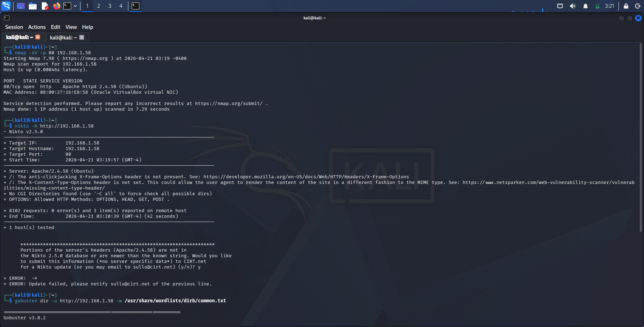Click the 'Nmap done: 1 IP address' line

tap(87, 109)
